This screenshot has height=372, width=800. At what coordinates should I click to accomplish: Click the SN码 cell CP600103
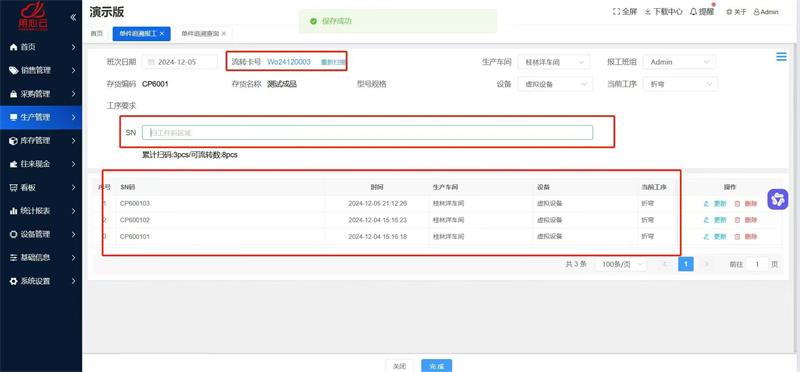[135, 204]
